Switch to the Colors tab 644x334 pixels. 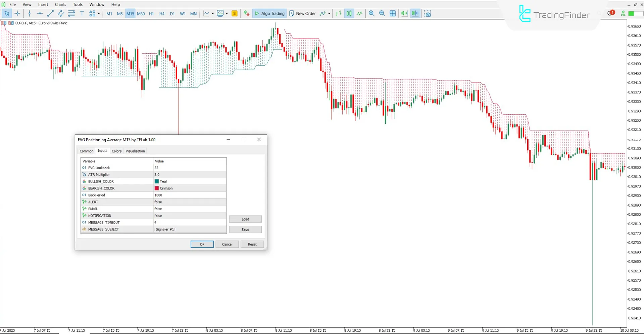tap(116, 151)
